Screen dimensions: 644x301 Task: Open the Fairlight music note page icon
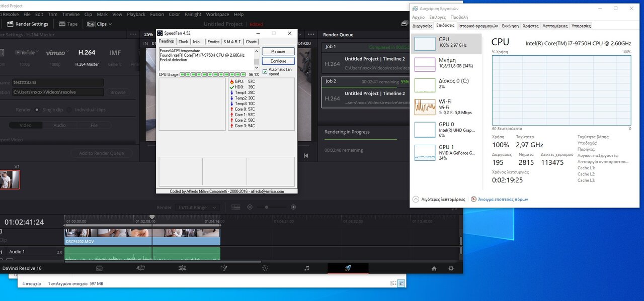[307, 268]
